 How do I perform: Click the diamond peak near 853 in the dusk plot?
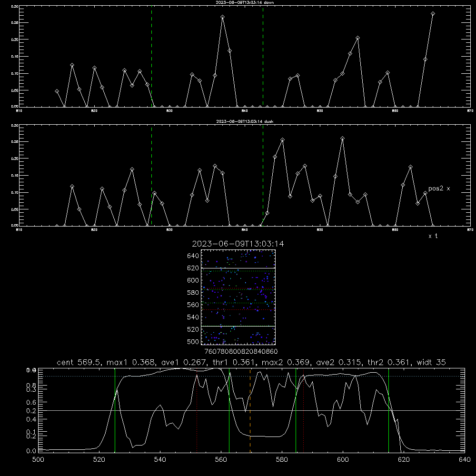click(342, 139)
